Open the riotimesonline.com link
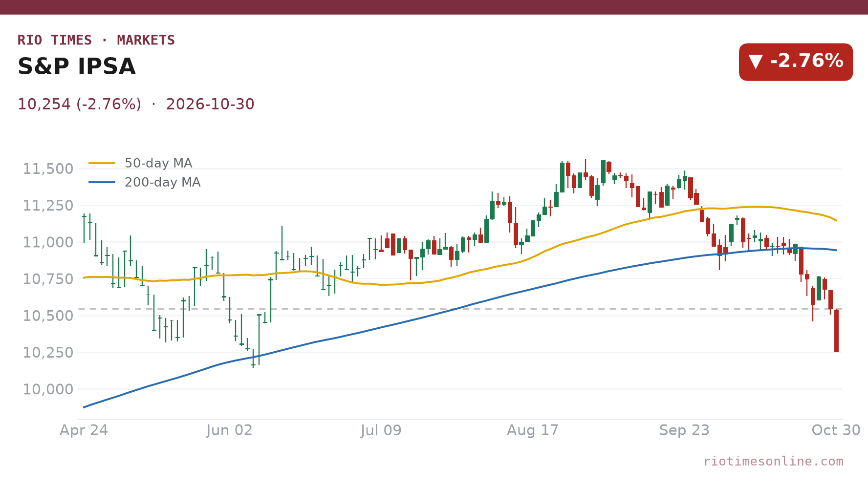The width and height of the screenshot is (868, 488). tap(773, 461)
